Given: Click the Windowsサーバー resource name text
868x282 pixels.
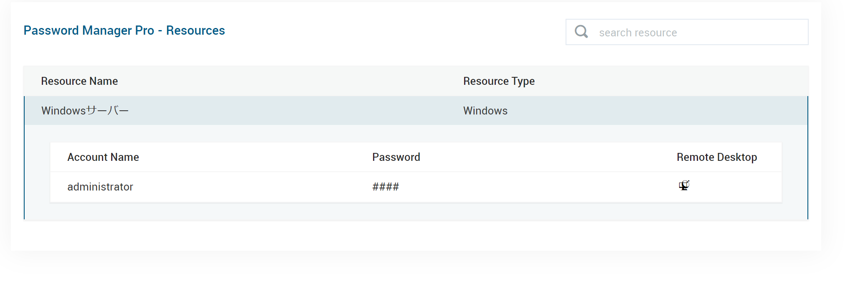Looking at the screenshot, I should tap(85, 111).
